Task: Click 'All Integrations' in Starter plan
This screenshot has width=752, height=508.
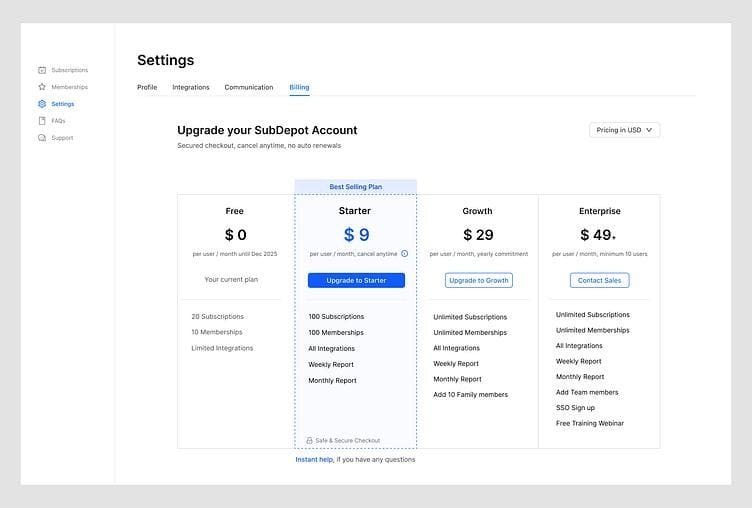Action: point(331,348)
